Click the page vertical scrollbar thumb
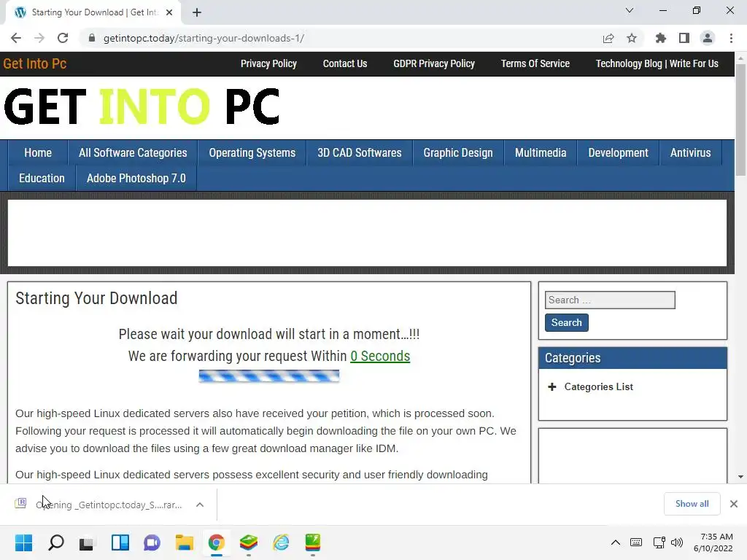This screenshot has height=560, width=747. point(740,119)
